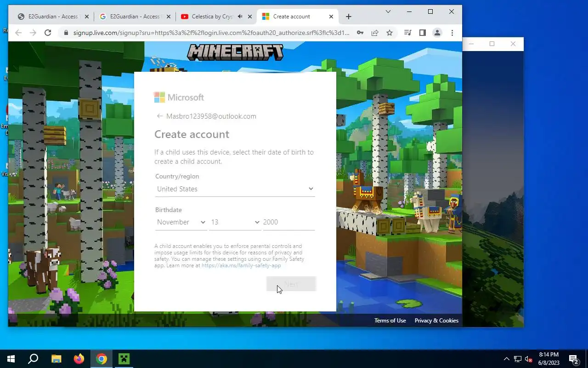Forward button in Chrome toolbar

click(x=33, y=33)
